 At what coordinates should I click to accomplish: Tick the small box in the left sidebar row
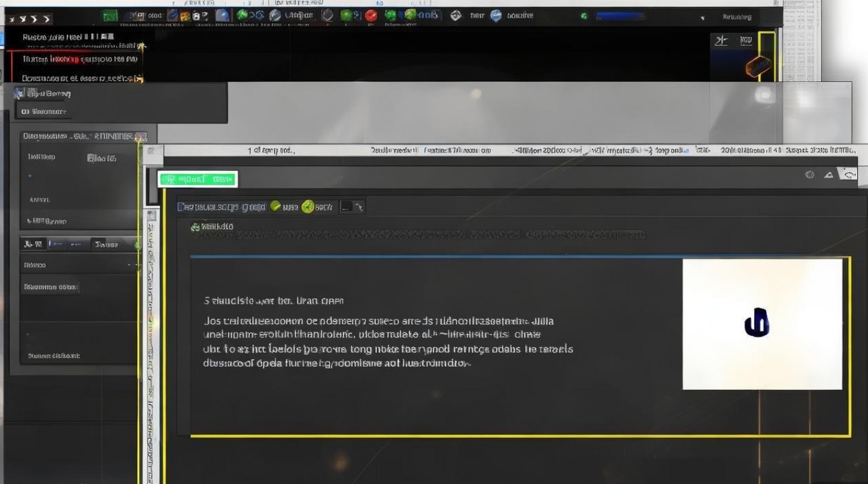pos(92,157)
